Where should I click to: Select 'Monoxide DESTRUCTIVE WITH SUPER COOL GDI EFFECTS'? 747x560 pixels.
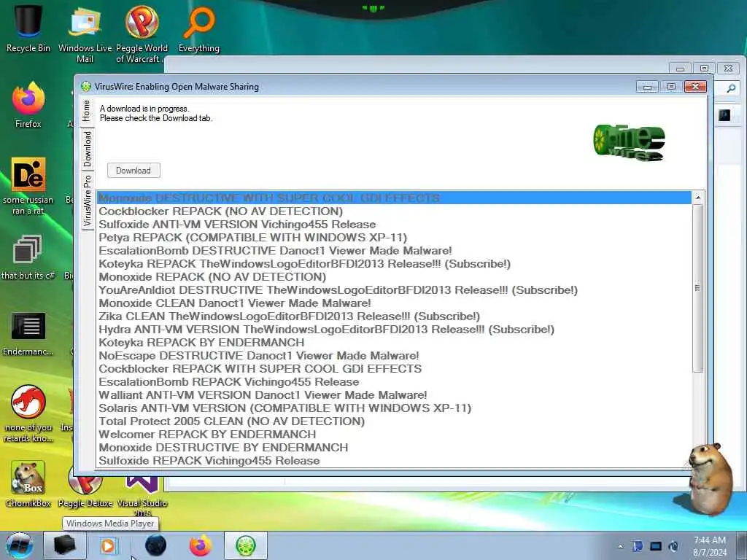(393, 198)
